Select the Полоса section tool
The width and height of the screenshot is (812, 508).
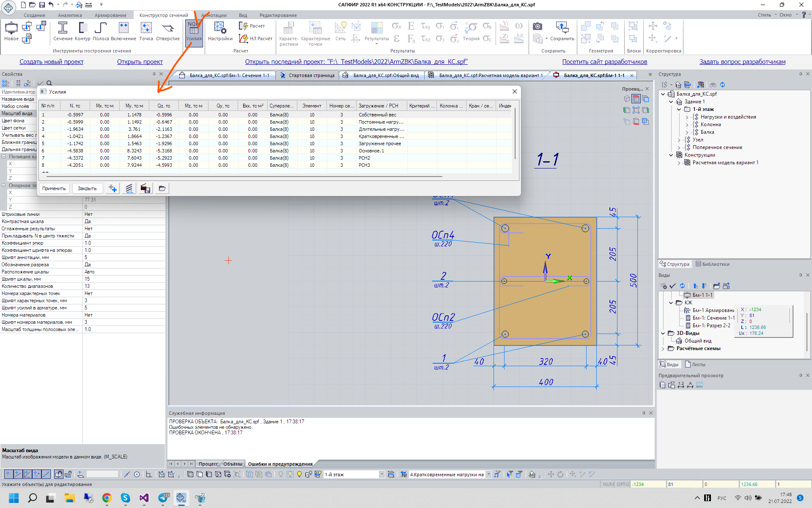[101, 32]
